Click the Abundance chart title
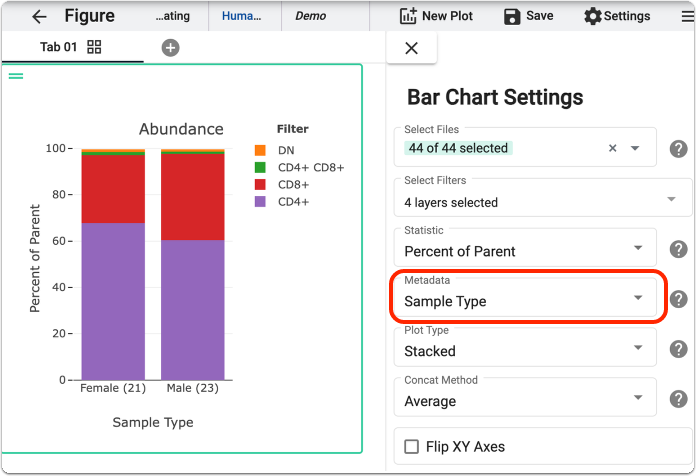 181,129
